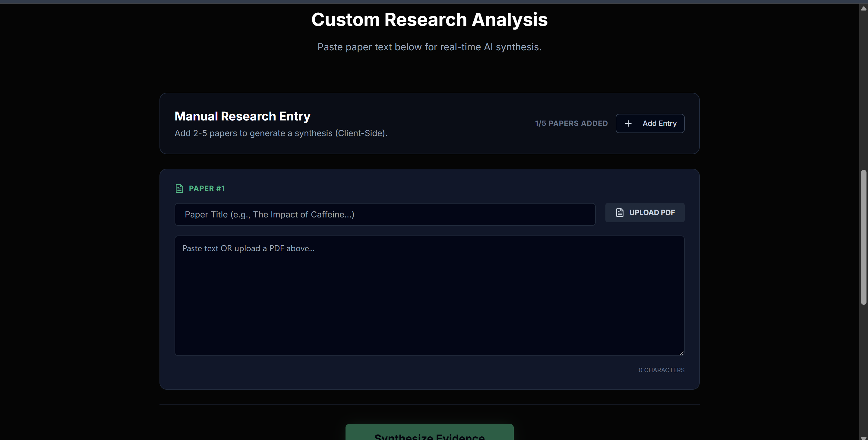
Task: Click the Add 2-5 papers description text
Action: click(x=281, y=133)
